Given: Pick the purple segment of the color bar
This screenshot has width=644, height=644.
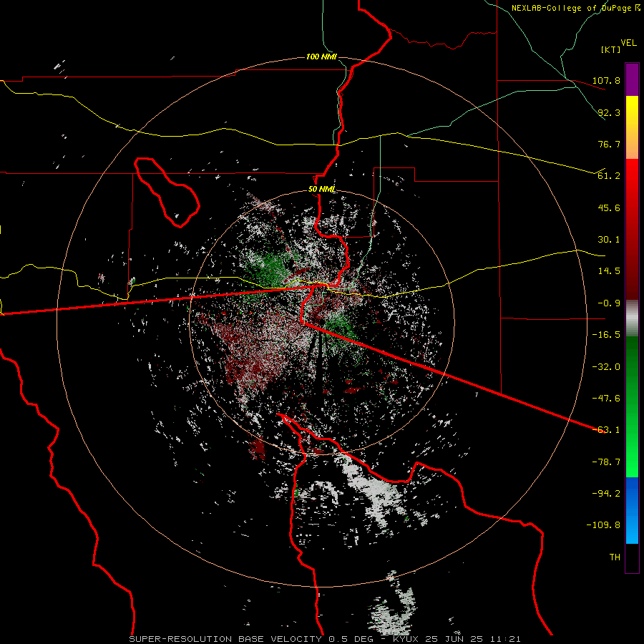Looking at the screenshot, I should tap(632, 79).
